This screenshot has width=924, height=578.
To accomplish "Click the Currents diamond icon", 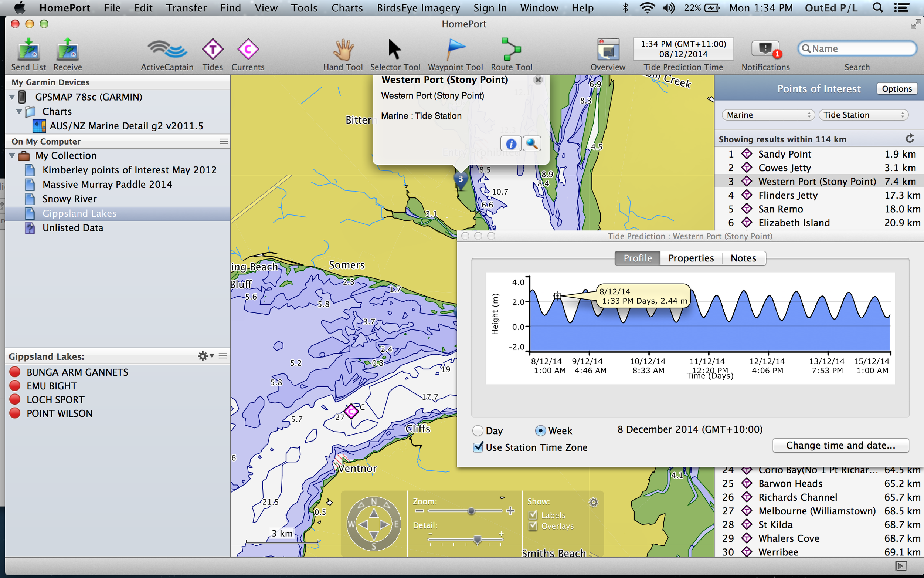I will 248,49.
